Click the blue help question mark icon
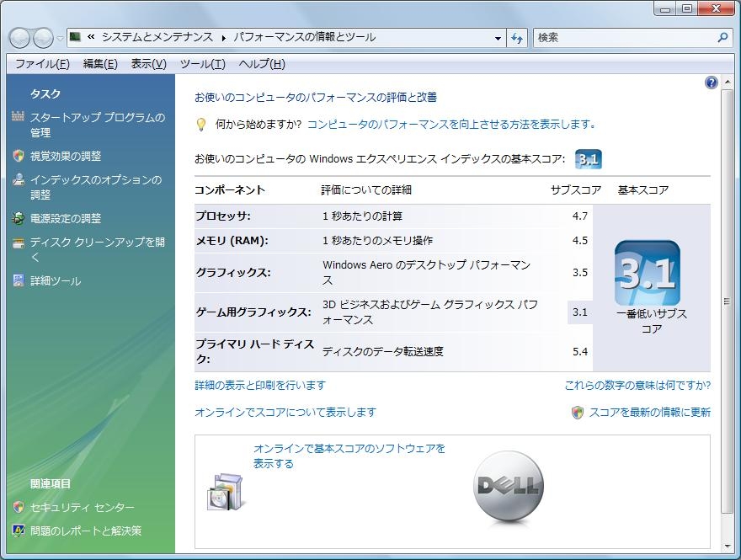Viewport: 741px width, 560px height. (712, 83)
